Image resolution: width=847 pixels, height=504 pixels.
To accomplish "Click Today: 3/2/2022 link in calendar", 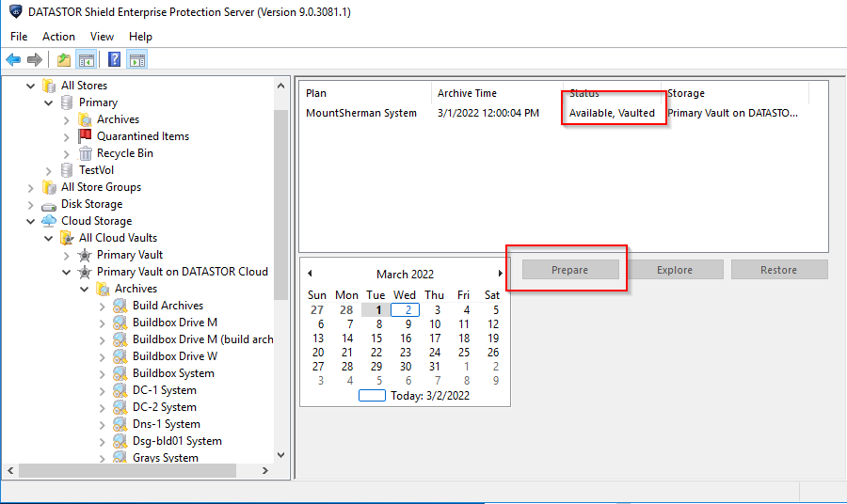I will tap(430, 396).
